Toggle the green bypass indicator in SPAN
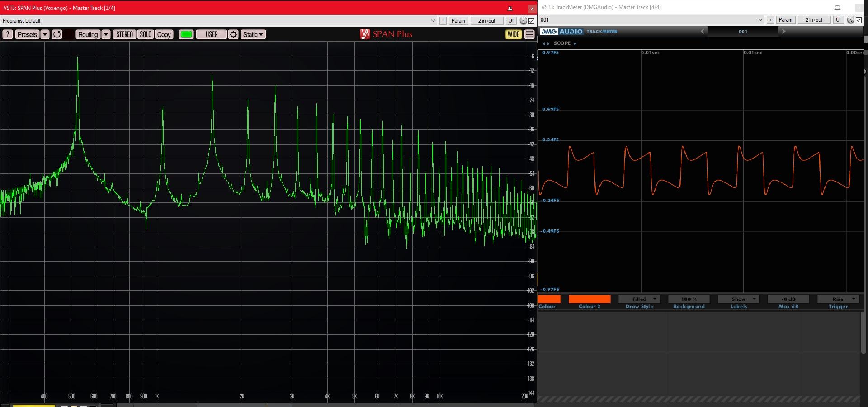Viewport: 868px width, 407px height. [186, 34]
